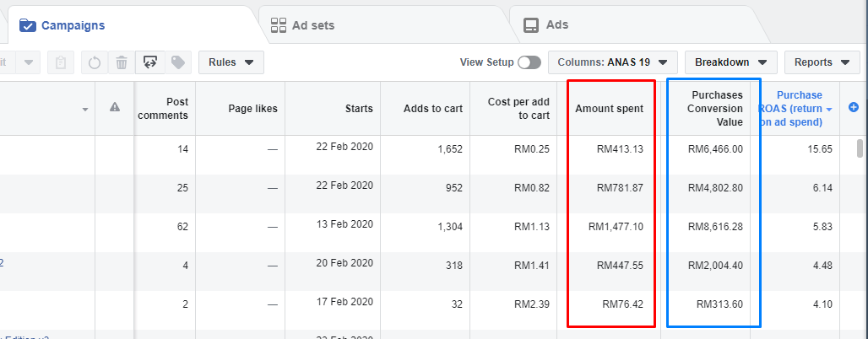The image size is (868, 339).
Task: Click the blue plus add-column icon
Action: click(x=853, y=107)
